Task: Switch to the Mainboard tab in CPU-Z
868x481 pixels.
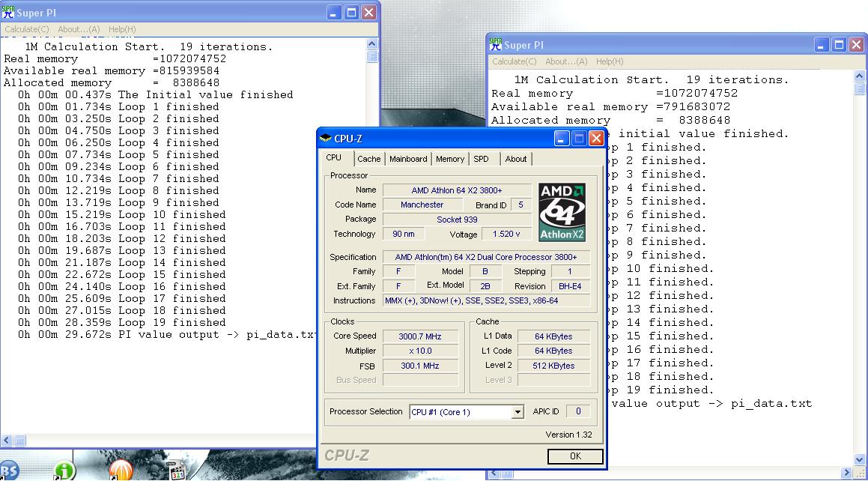Action: (408, 159)
